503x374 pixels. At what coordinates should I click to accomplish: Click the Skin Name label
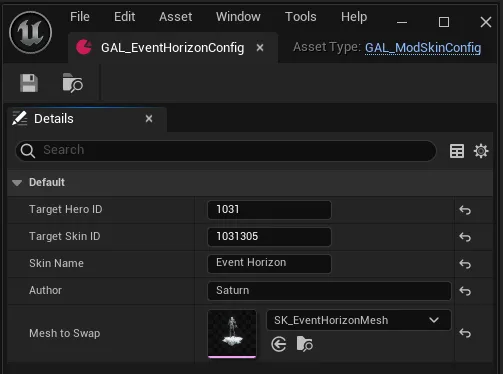pyautogui.click(x=56, y=263)
